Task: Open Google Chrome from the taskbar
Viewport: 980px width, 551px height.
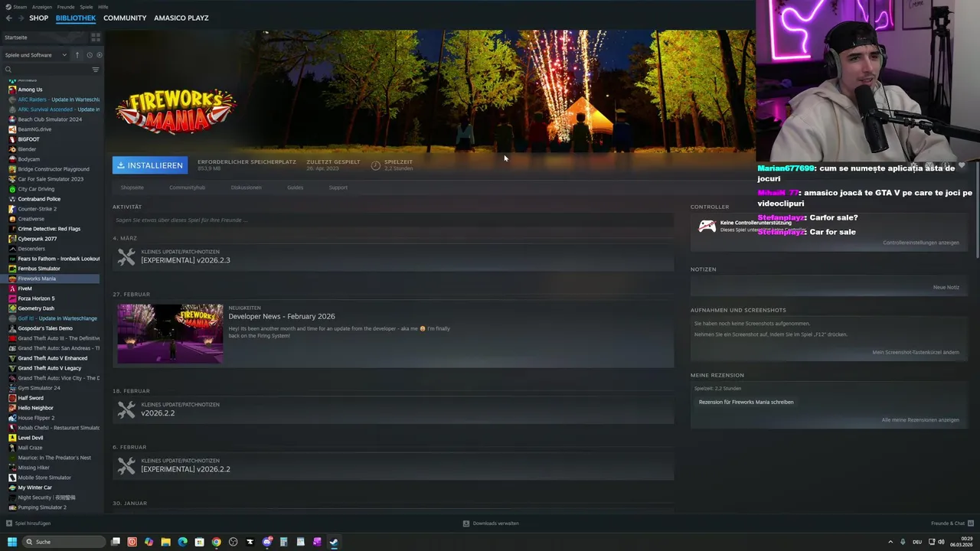Action: click(216, 542)
